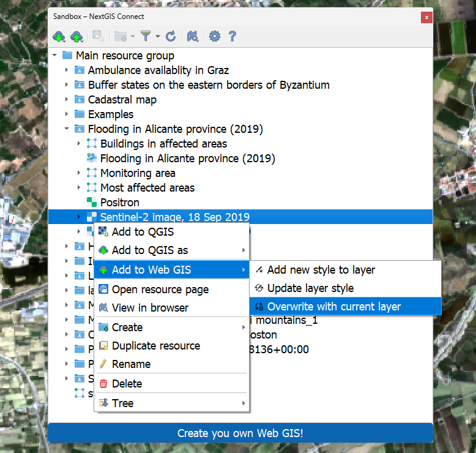This screenshot has height=453, width=476.
Task: Click the create new resource group toolbar icon
Action: (x=121, y=37)
